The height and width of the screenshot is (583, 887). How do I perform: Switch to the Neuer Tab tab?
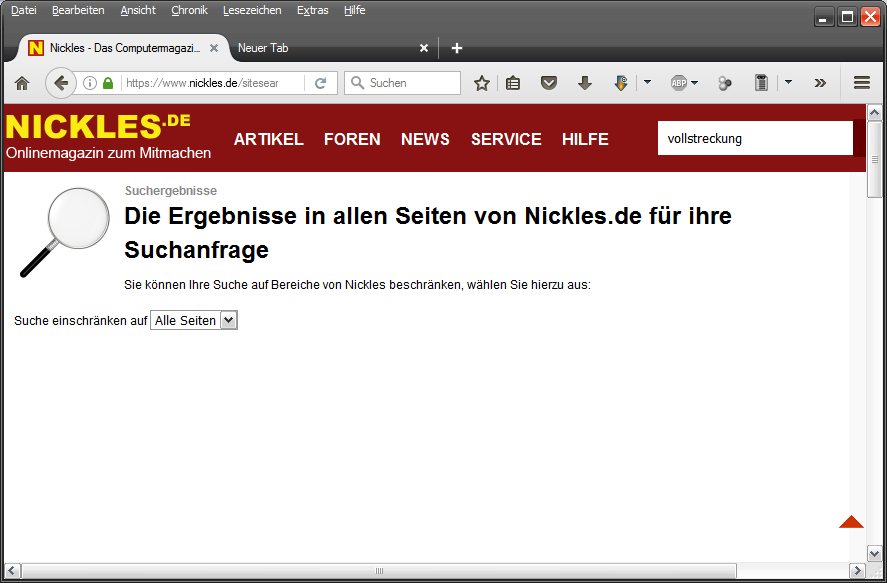(333, 49)
